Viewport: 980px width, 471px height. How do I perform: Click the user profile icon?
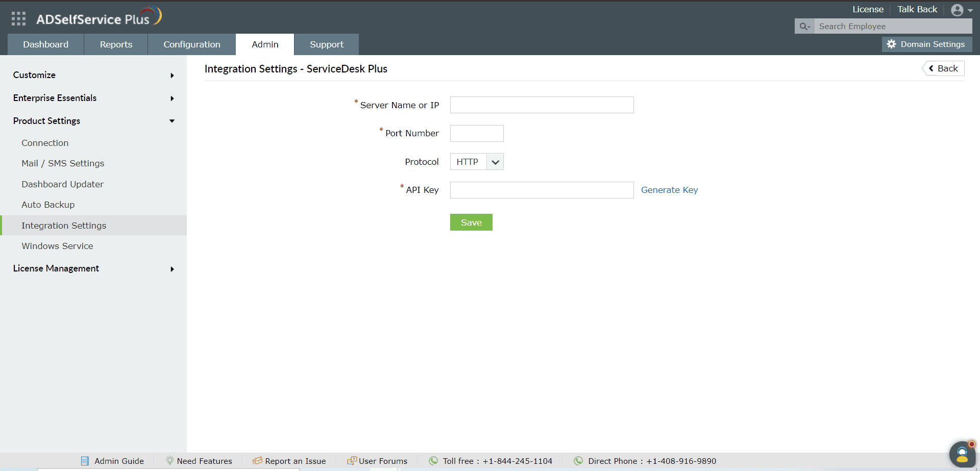click(x=958, y=9)
